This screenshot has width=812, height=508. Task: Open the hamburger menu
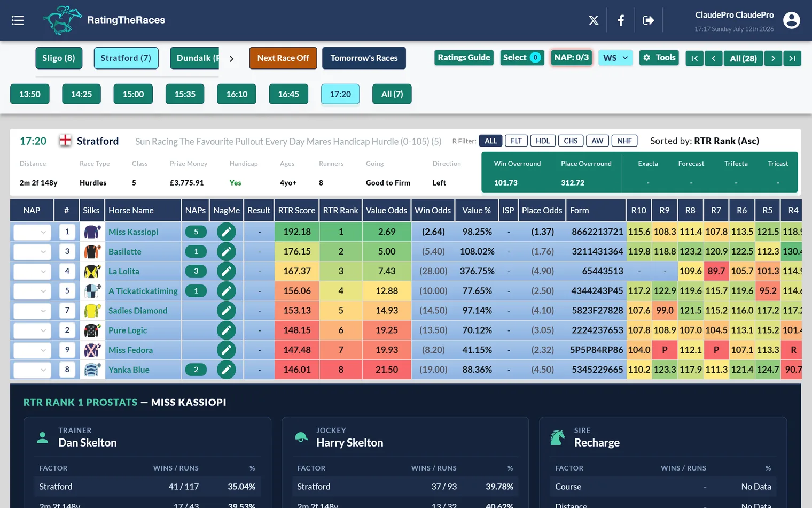18,20
